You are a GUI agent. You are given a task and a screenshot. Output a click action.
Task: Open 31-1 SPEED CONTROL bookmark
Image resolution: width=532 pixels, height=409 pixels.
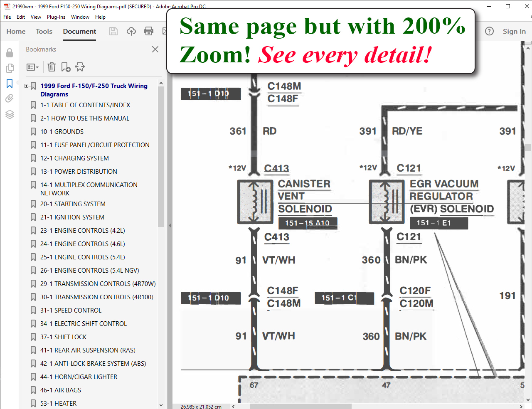(x=71, y=310)
